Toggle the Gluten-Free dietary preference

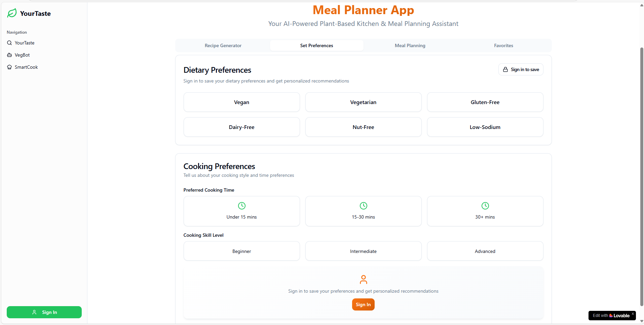485,102
